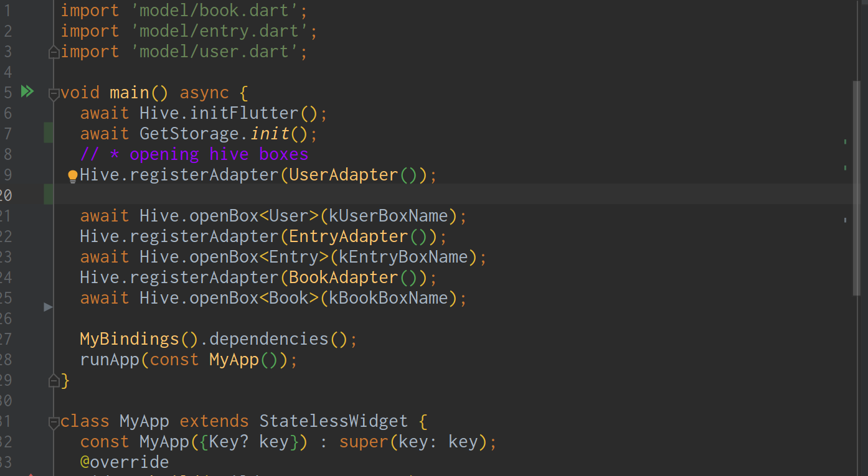
Task: Click the gray stripe mark by the scrollbar
Action: click(845, 220)
